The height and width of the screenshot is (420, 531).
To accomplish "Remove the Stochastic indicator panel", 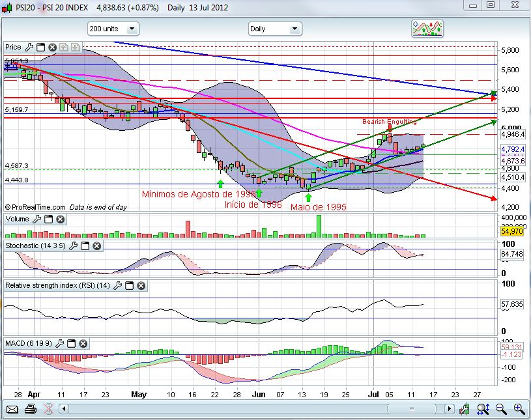I will click(x=96, y=245).
